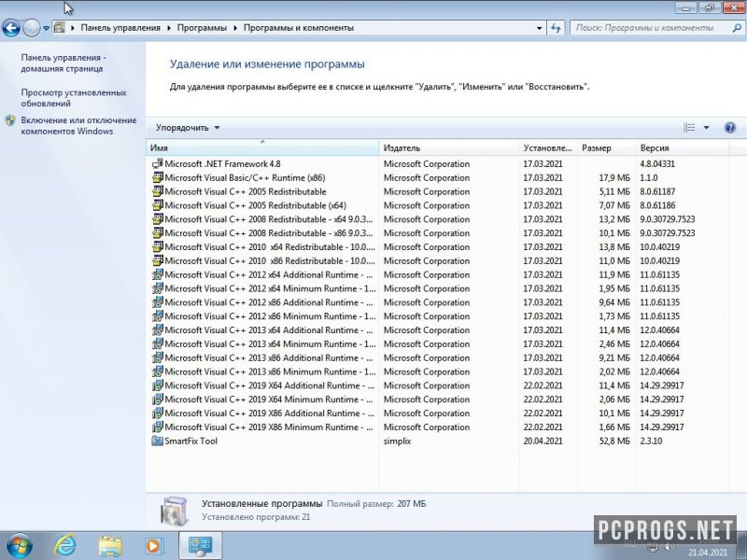
Task: Click the simplix publisher cell
Action: (398, 441)
